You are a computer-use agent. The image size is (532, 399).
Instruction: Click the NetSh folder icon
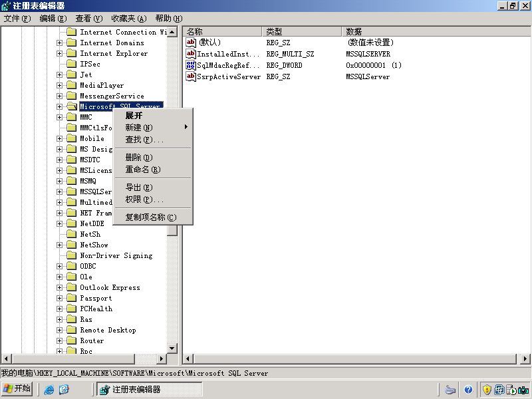71,234
